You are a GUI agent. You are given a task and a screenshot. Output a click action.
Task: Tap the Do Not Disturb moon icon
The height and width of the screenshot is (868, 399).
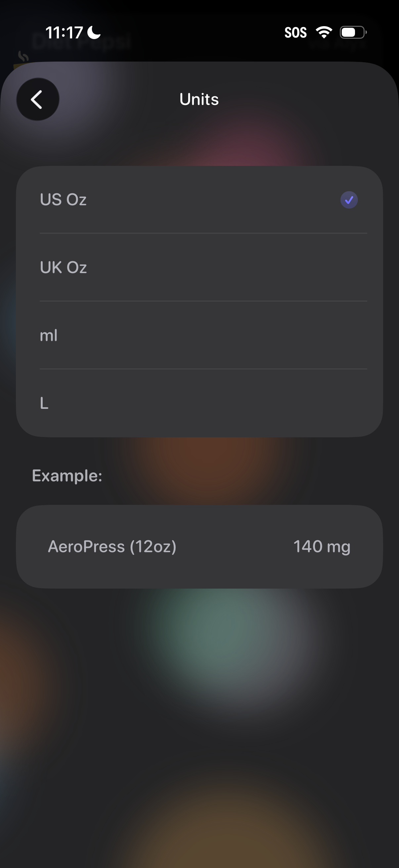tap(94, 33)
